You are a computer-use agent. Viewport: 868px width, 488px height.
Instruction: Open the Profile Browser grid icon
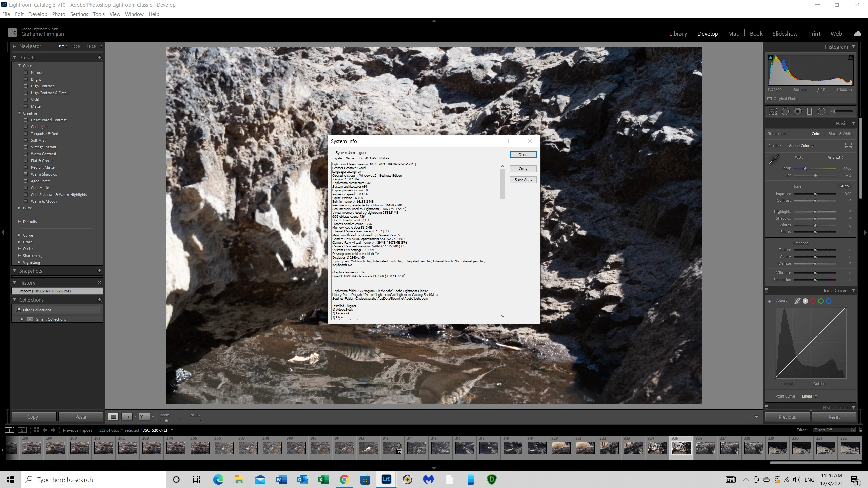(848, 146)
